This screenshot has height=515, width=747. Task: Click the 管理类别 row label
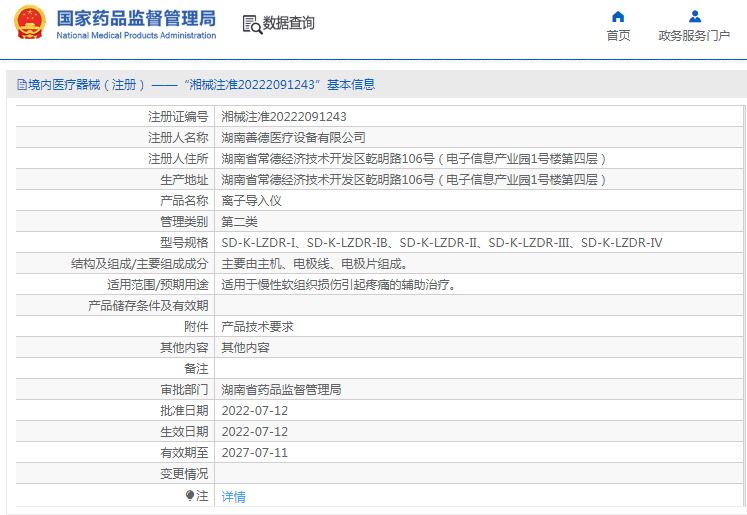[x=184, y=222]
